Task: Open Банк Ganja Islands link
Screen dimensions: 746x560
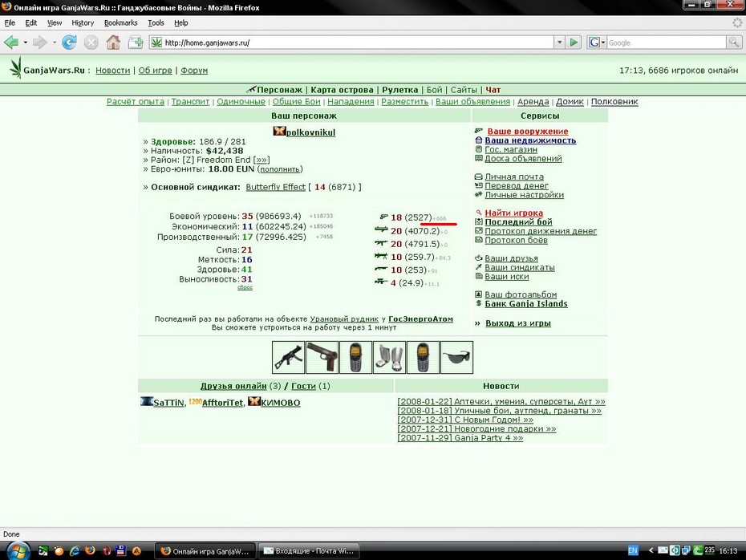Action: tap(526, 303)
